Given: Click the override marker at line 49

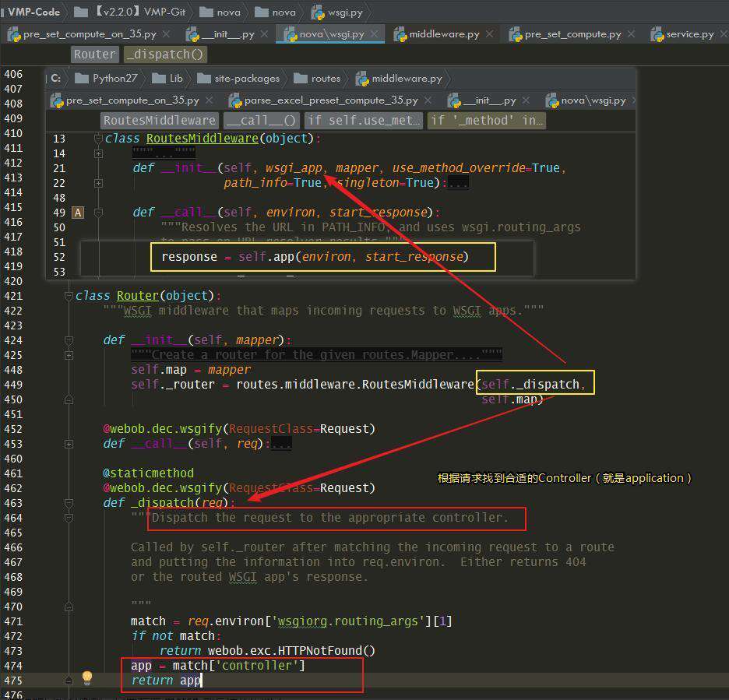Looking at the screenshot, I should click(78, 213).
